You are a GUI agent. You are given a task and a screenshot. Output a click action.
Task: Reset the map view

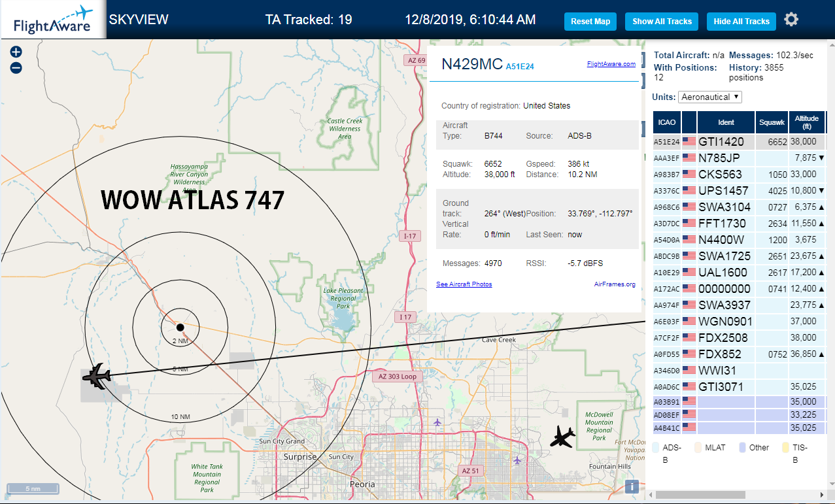click(590, 22)
